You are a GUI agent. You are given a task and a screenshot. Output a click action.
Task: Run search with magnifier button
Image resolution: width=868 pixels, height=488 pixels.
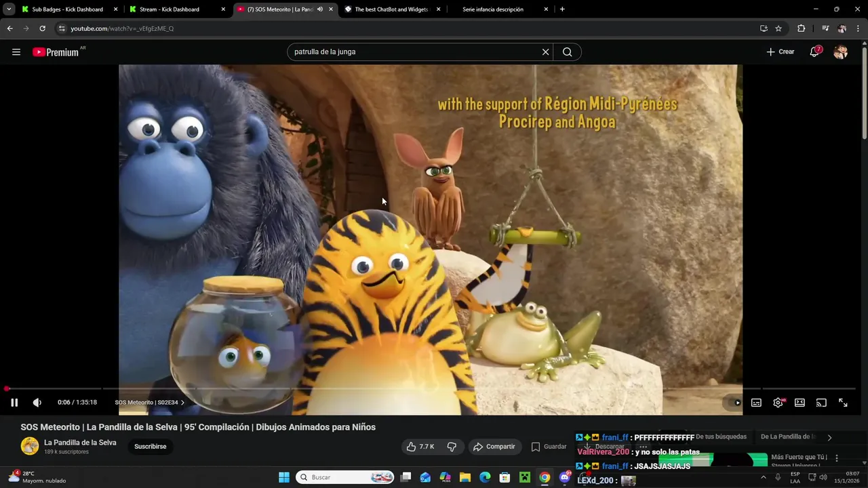point(568,52)
